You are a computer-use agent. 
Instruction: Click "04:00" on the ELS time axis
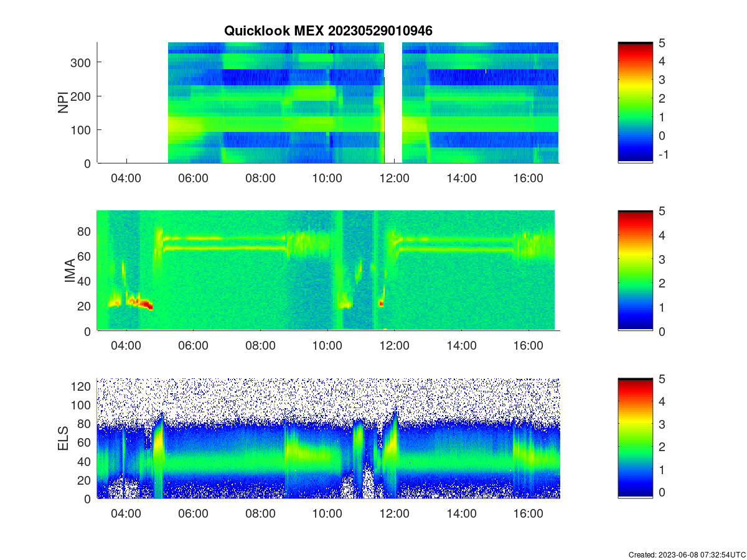[126, 513]
